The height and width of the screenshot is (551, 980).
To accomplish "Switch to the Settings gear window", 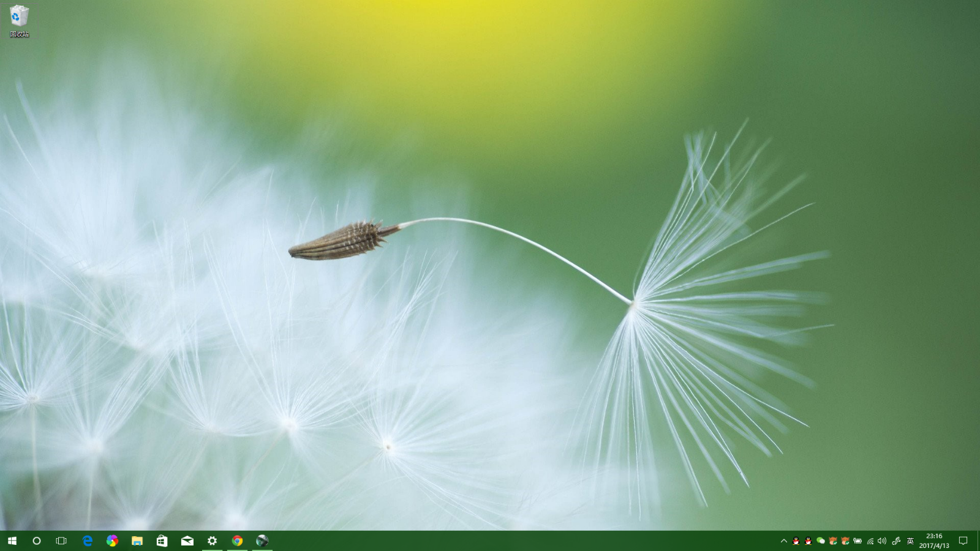I will [x=212, y=541].
